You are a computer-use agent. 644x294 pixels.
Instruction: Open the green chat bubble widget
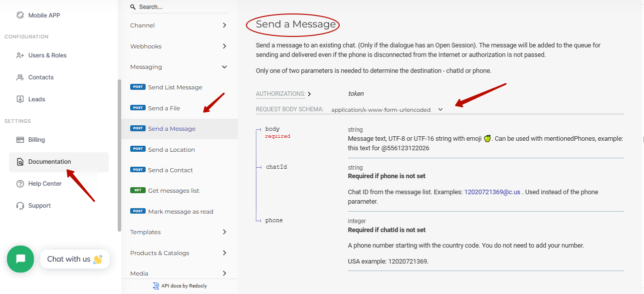(x=20, y=259)
